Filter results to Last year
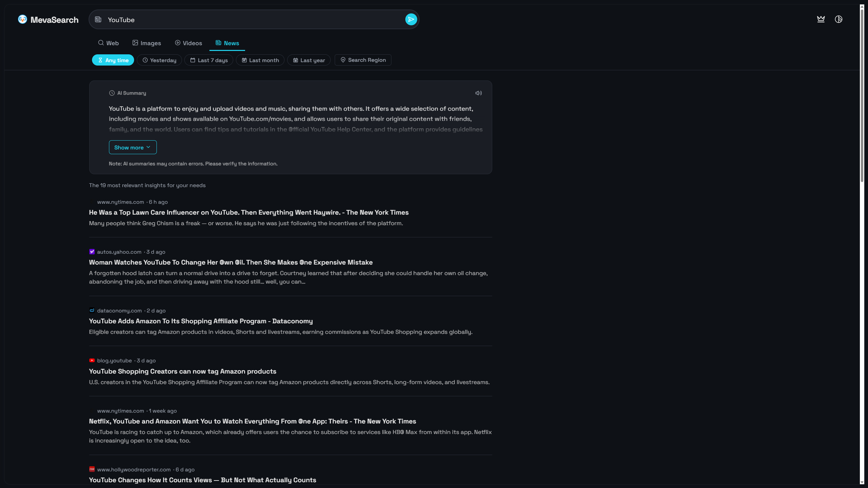Image resolution: width=868 pixels, height=488 pixels. (309, 60)
